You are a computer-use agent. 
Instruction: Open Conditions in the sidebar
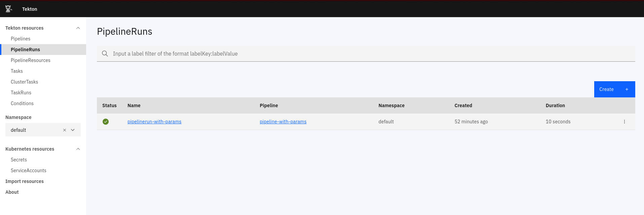[x=22, y=103]
